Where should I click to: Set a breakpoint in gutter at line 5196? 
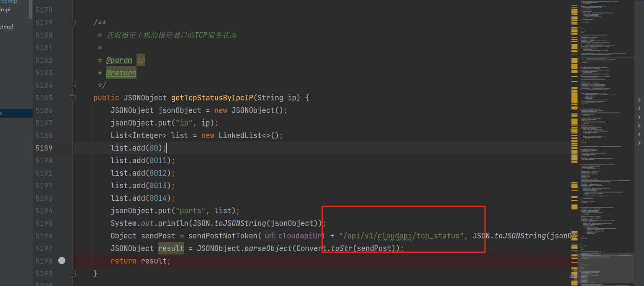click(x=62, y=236)
